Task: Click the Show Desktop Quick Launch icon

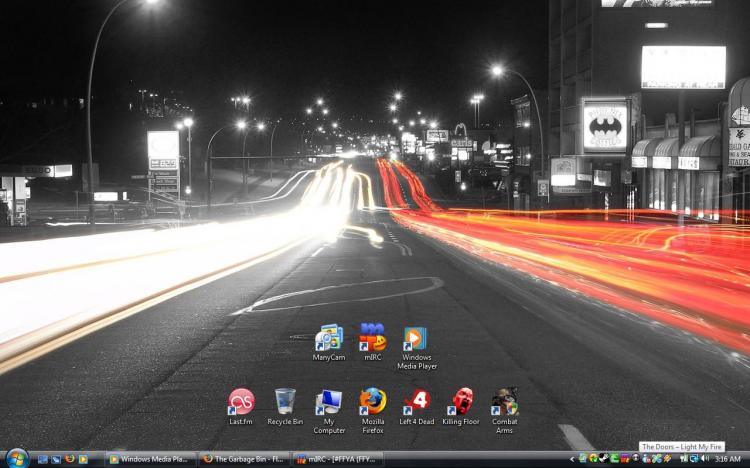Action: pos(43,459)
